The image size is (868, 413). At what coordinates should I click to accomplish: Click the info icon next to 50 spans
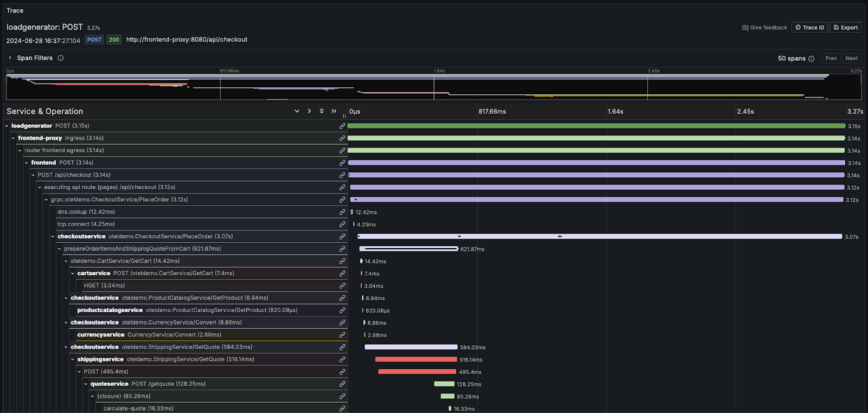point(811,59)
